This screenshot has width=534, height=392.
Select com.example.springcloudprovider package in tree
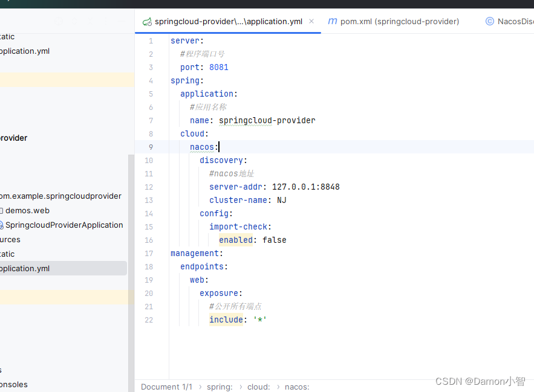(60, 196)
